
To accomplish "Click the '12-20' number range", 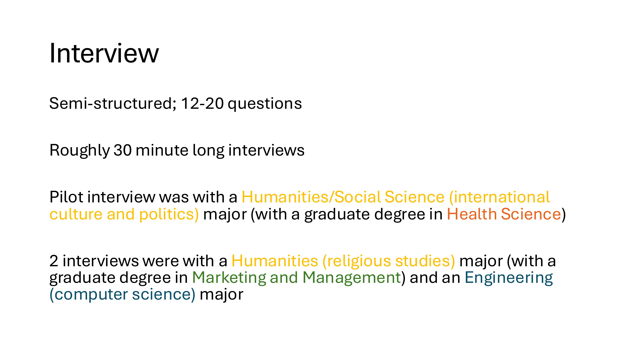I will click(x=202, y=103).
